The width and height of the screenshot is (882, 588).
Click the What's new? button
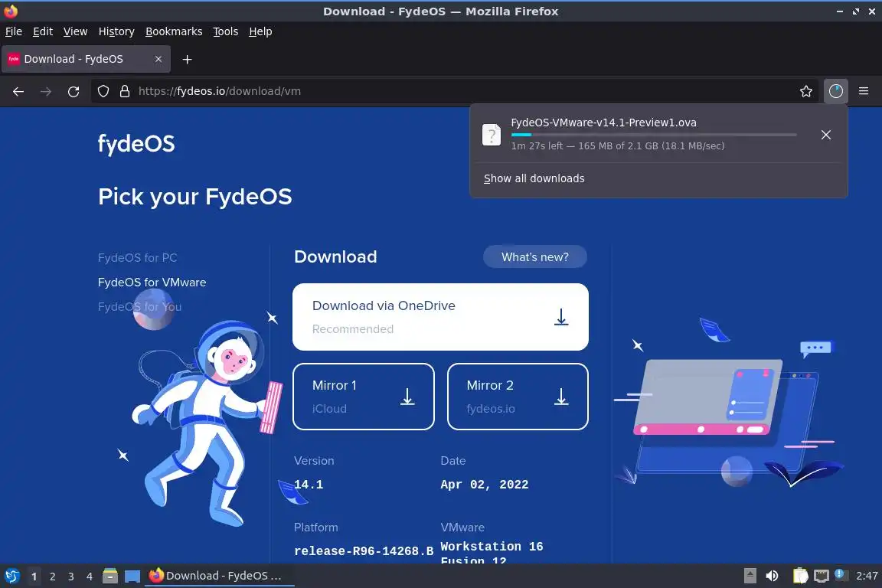(x=535, y=256)
